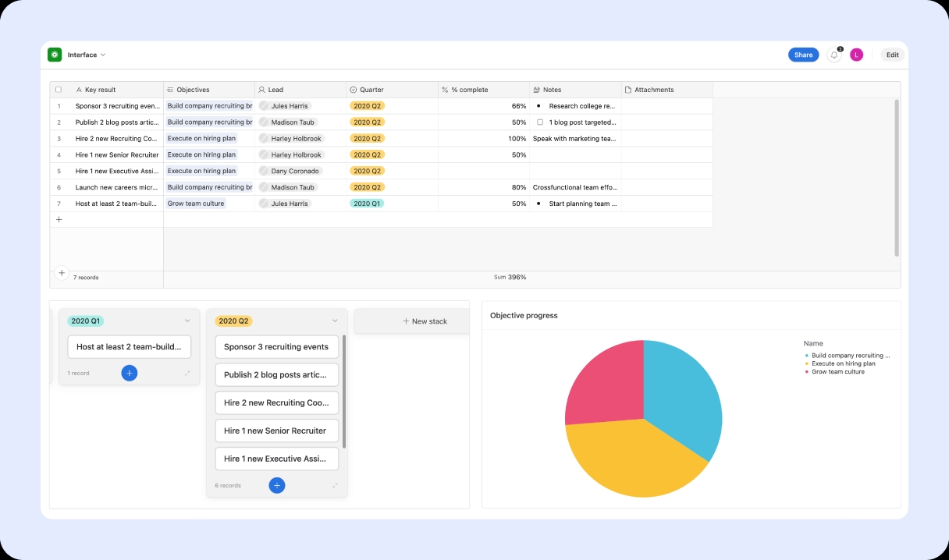Click the percent field type icon
Viewport: 949px width, 560px height.
(x=445, y=90)
